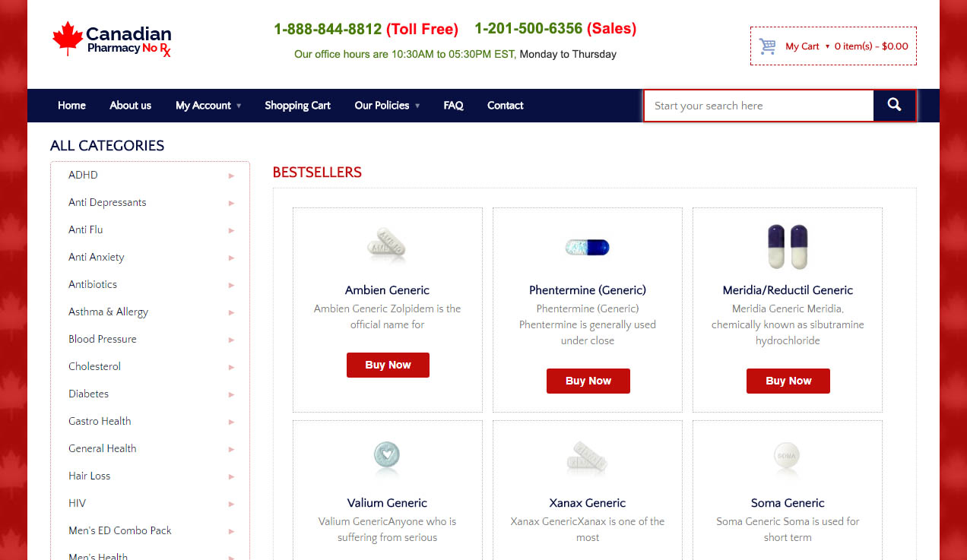The image size is (967, 560).
Task: Open the Ambien Generic pill image
Action: 387,245
